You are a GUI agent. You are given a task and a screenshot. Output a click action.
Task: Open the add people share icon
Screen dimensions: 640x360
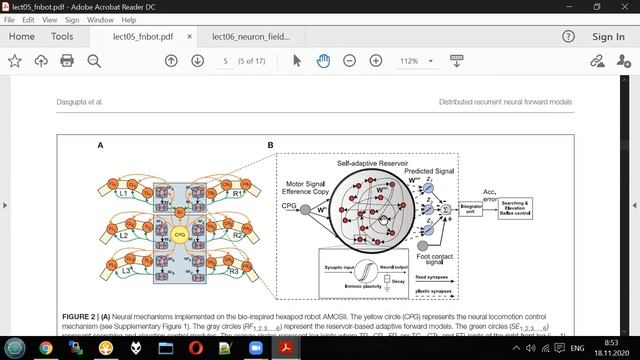[x=624, y=61]
